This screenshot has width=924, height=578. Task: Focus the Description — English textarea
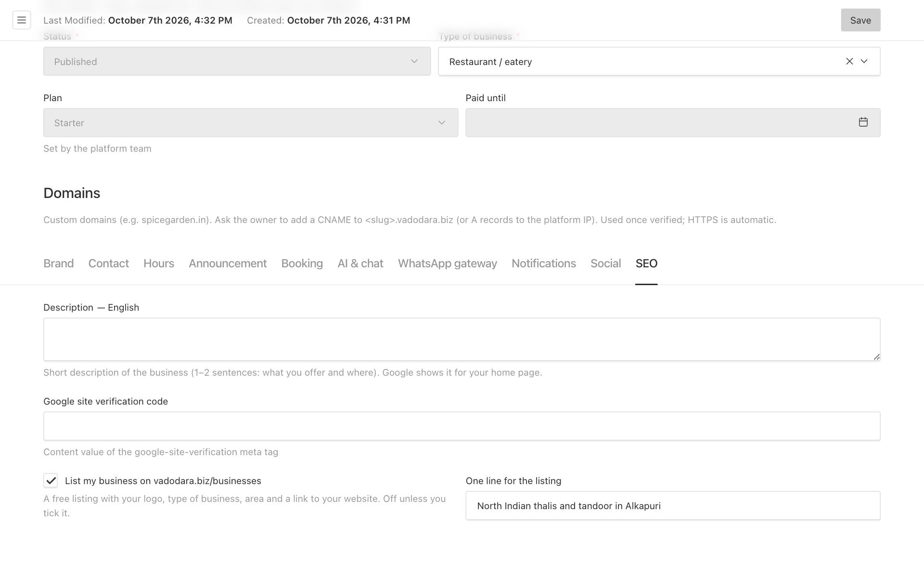click(x=462, y=339)
